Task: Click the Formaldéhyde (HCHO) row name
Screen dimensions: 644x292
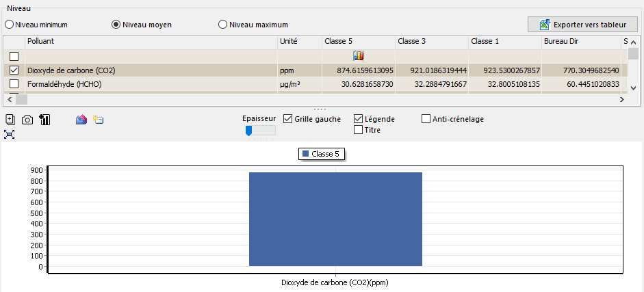Action: (x=64, y=85)
